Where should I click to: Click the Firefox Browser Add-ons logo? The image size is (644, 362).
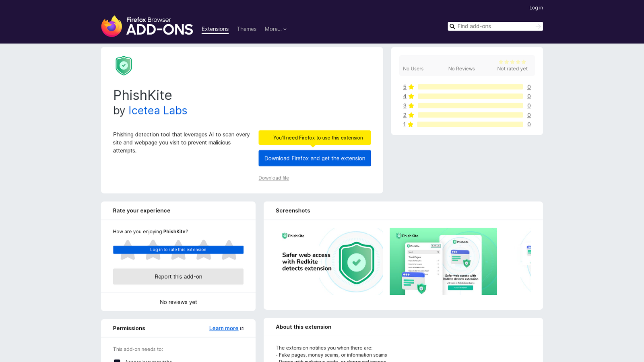coord(147,26)
